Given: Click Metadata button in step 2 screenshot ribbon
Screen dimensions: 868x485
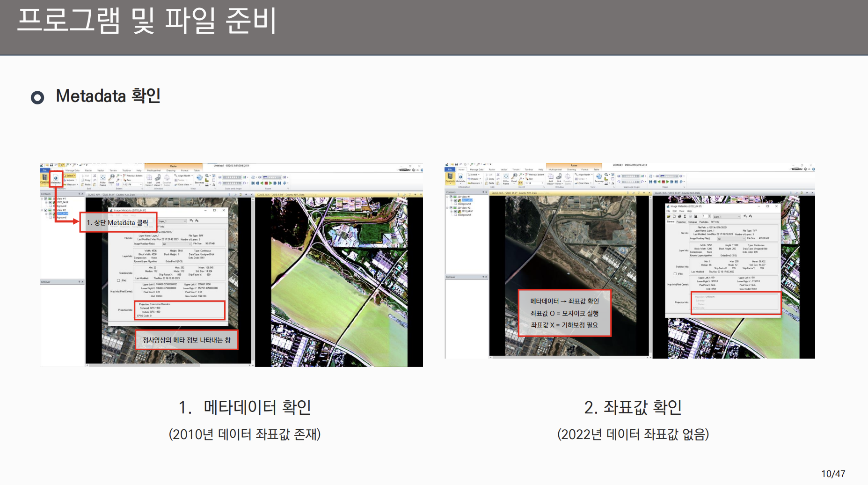Looking at the screenshot, I should coord(460,178).
